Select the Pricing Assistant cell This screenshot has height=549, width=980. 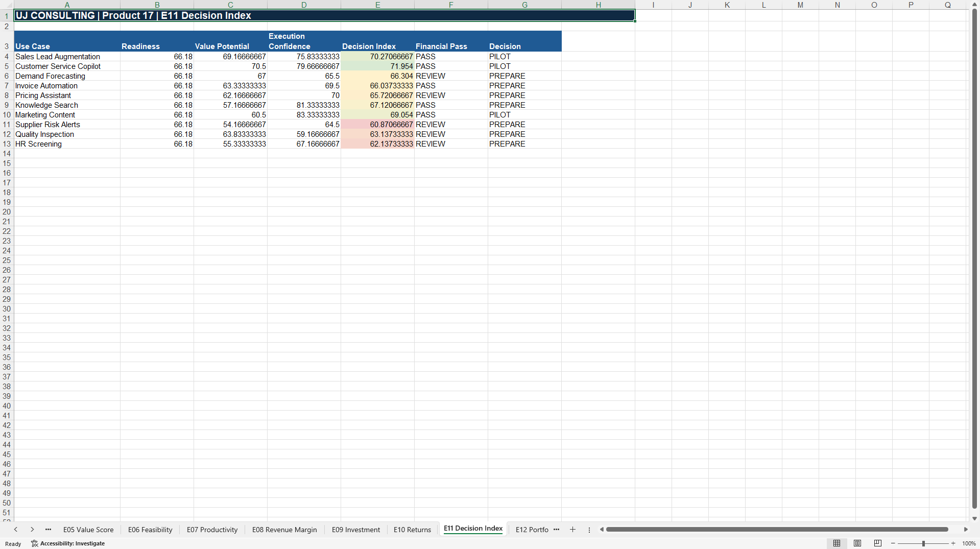click(67, 96)
